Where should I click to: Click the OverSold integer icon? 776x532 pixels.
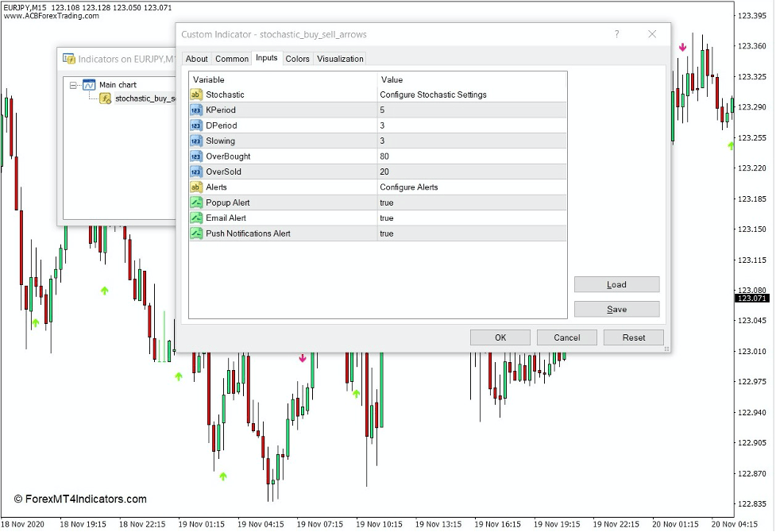[195, 172]
